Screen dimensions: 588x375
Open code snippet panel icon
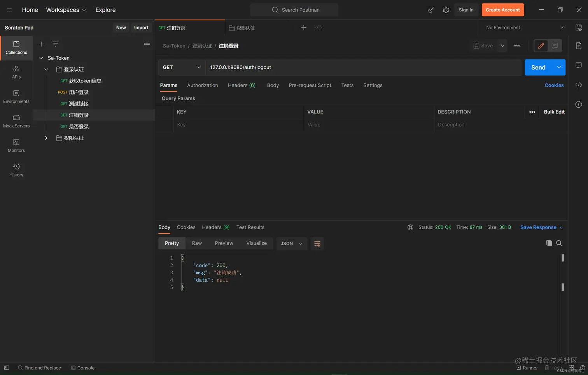pos(579,85)
